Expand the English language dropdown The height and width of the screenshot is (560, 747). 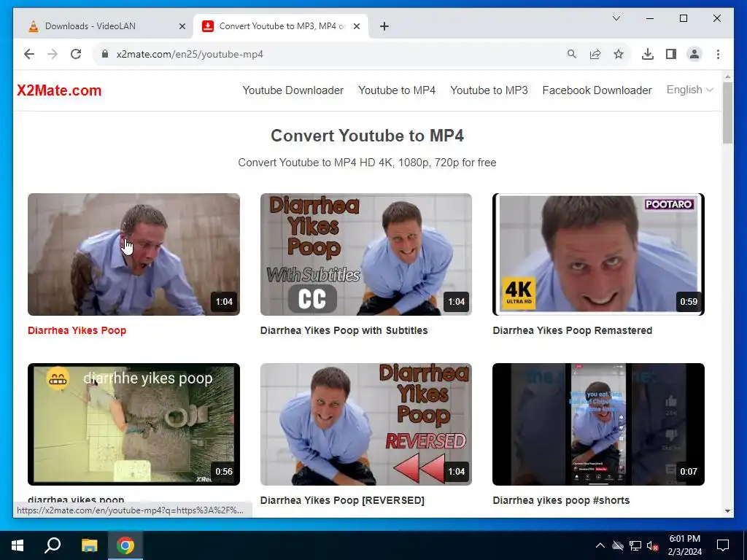pos(689,90)
